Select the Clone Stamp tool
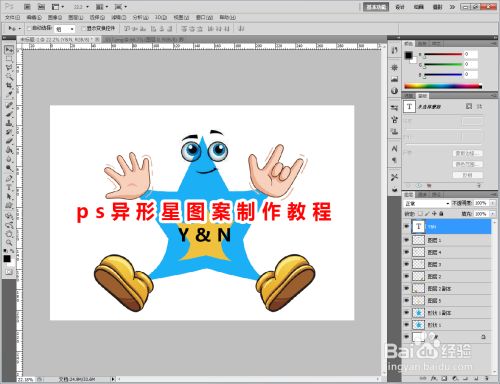This screenshot has height=384, width=500. 9,123
